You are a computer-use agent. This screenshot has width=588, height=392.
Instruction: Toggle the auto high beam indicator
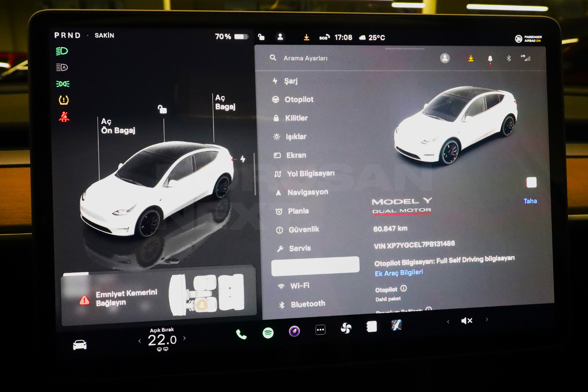click(62, 68)
